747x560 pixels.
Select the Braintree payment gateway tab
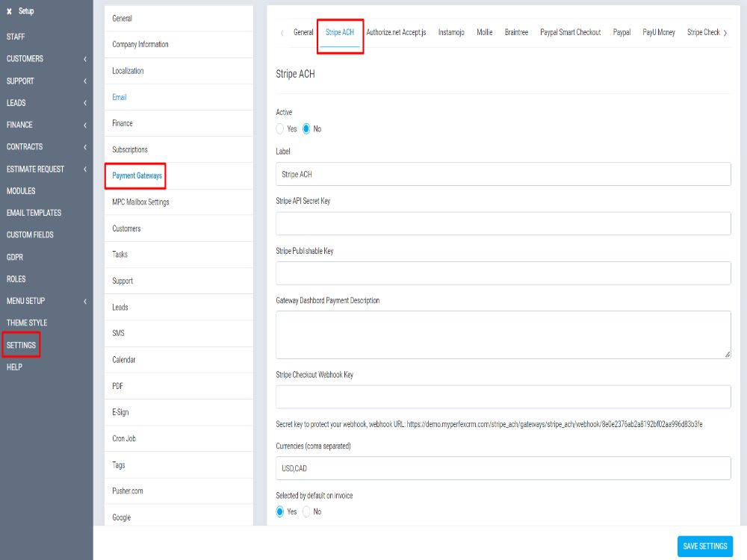(x=517, y=32)
